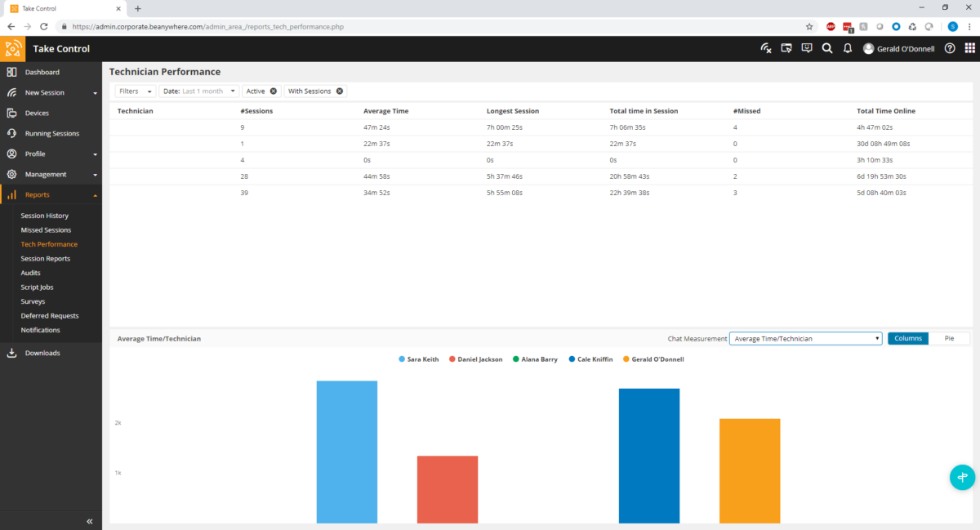Open the Date: Last 1 month selector

[x=199, y=91]
